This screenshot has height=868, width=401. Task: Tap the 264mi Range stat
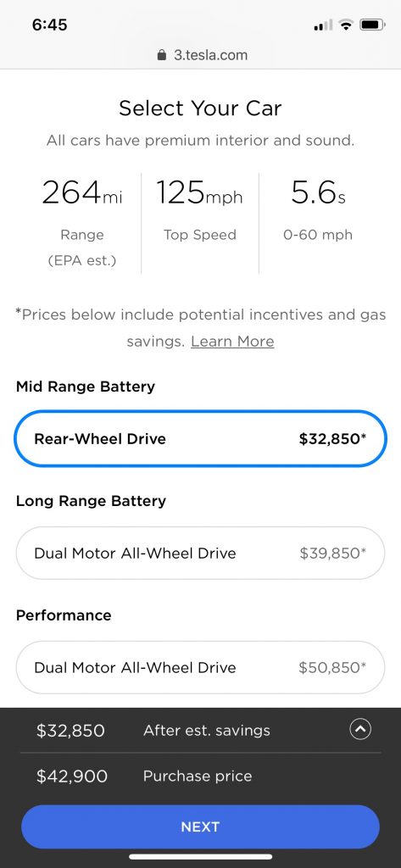tap(82, 223)
